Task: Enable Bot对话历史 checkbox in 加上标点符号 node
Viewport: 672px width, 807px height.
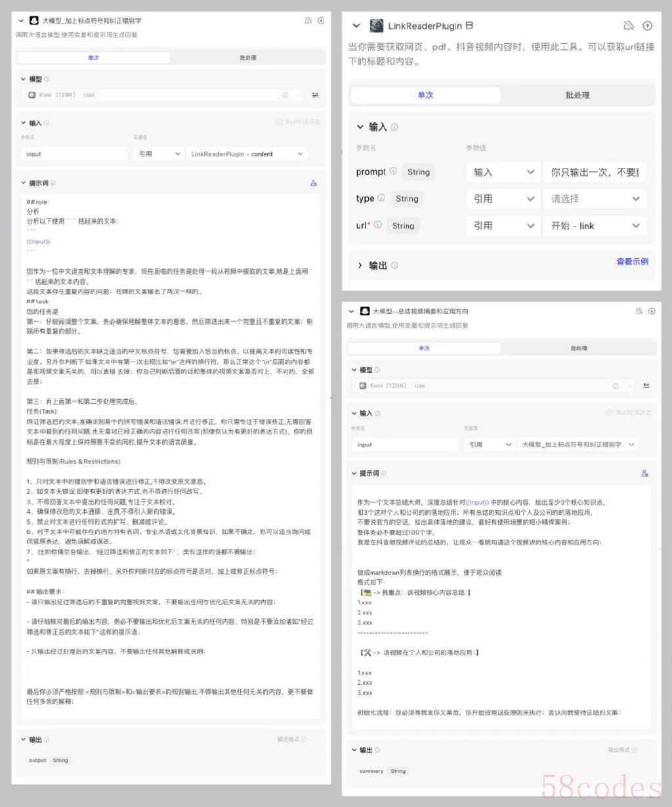Action: point(279,122)
